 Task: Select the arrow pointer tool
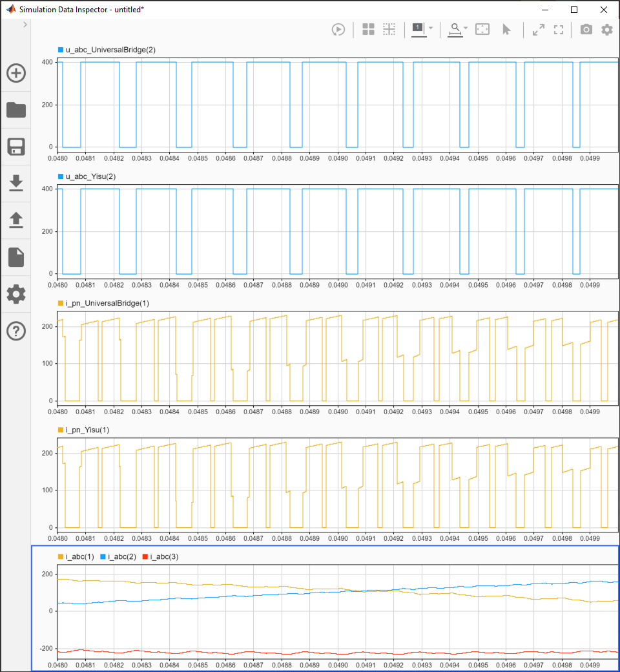[x=506, y=30]
